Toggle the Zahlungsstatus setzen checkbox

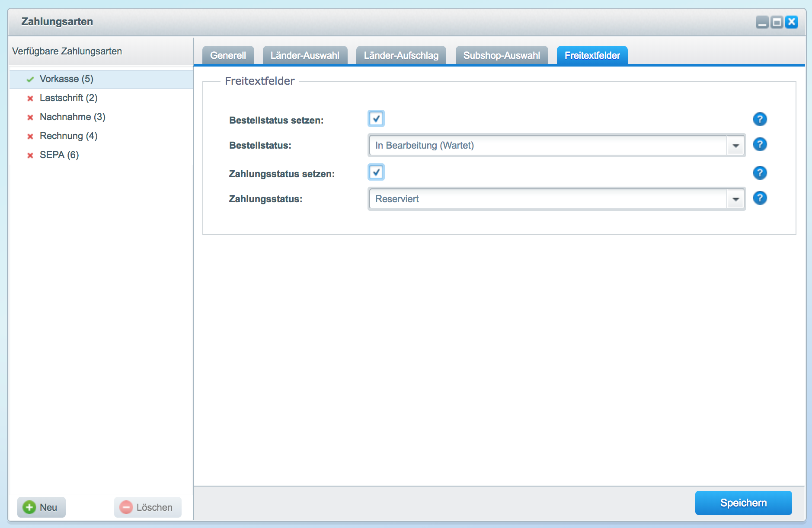[376, 172]
